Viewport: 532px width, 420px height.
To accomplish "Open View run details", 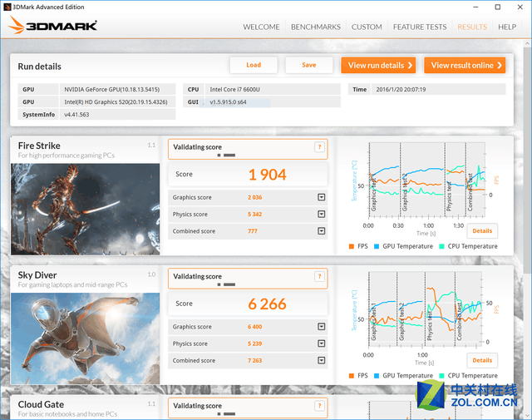I will (x=378, y=65).
